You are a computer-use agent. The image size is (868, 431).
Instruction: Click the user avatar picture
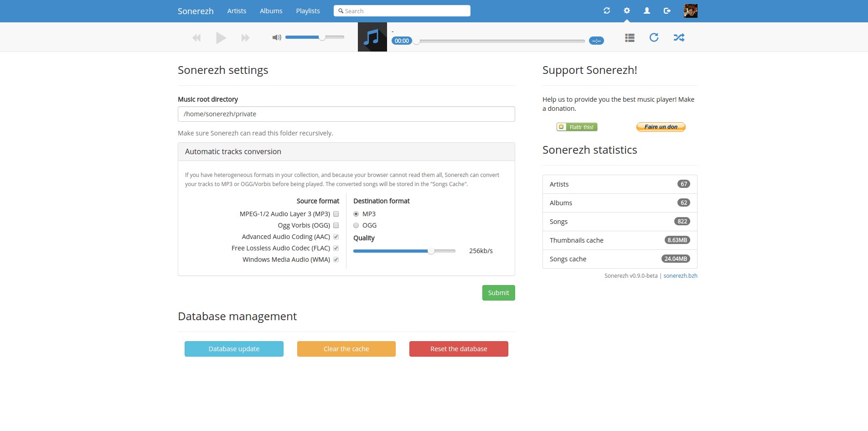(x=691, y=11)
